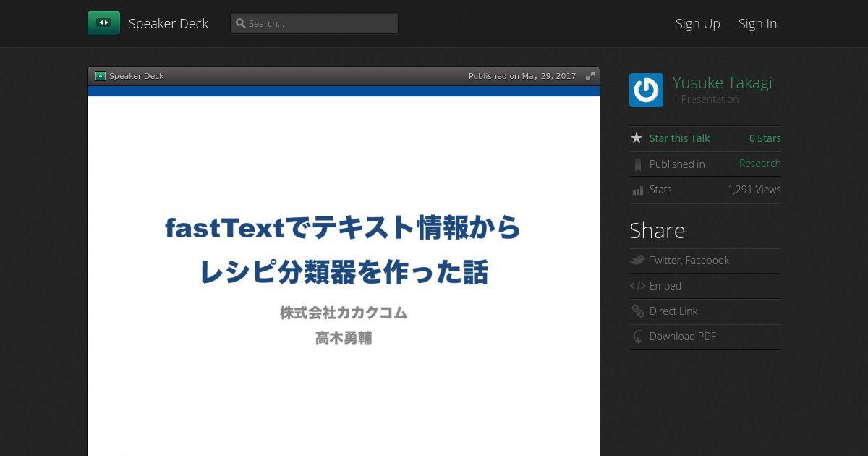Open Yusuke Takagi's profile link

(x=722, y=83)
